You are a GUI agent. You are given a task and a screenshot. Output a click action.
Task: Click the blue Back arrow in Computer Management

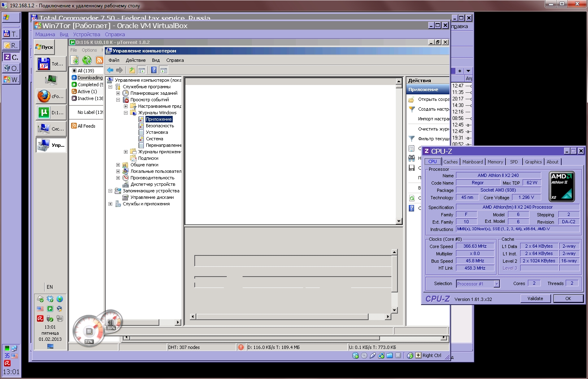click(110, 70)
